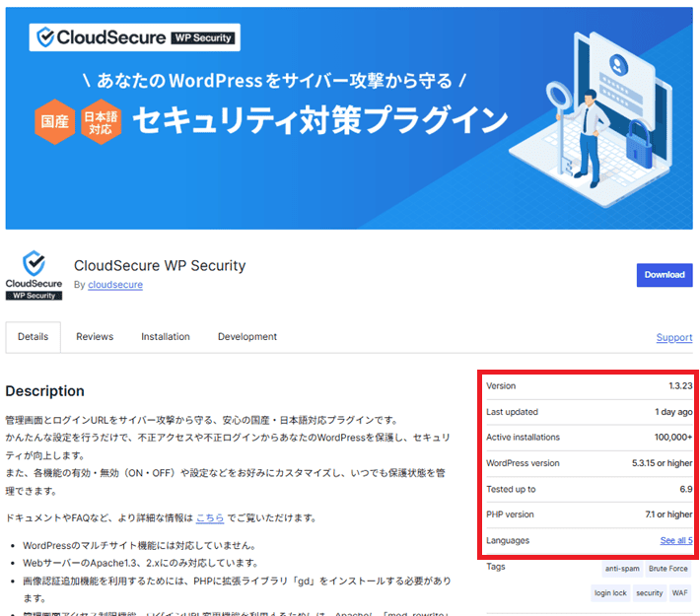
Task: Switch to the Reviews tab
Action: [95, 337]
